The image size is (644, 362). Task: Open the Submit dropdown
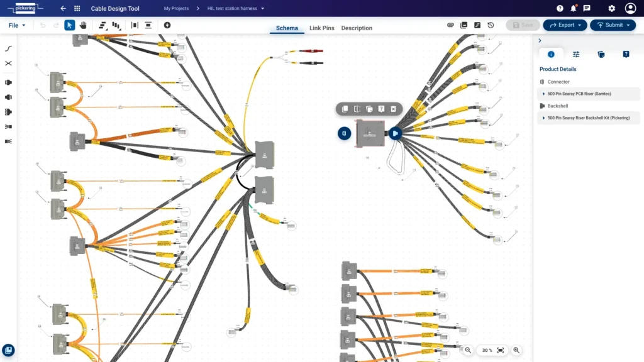[x=613, y=25]
